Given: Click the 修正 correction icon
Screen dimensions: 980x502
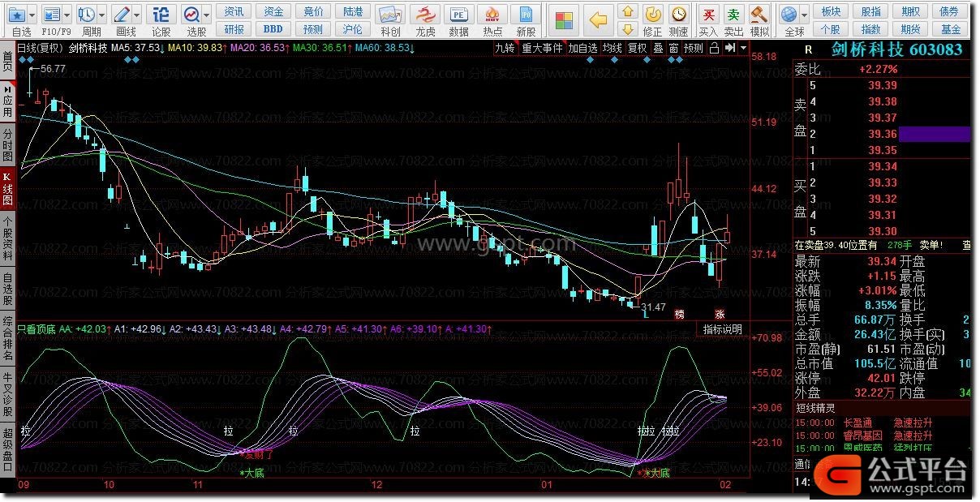Looking at the screenshot, I should coord(652,15).
